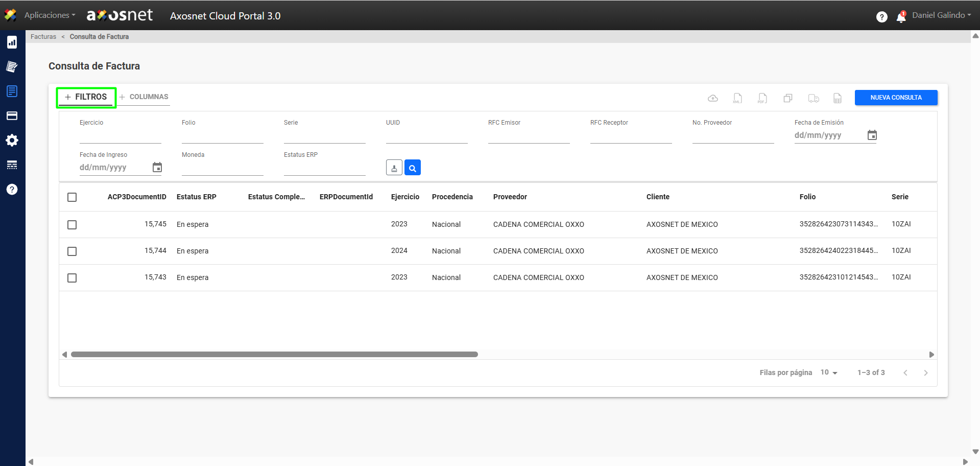Switch to the COLUMNAS tab
The height and width of the screenshot is (466, 980).
tap(144, 97)
